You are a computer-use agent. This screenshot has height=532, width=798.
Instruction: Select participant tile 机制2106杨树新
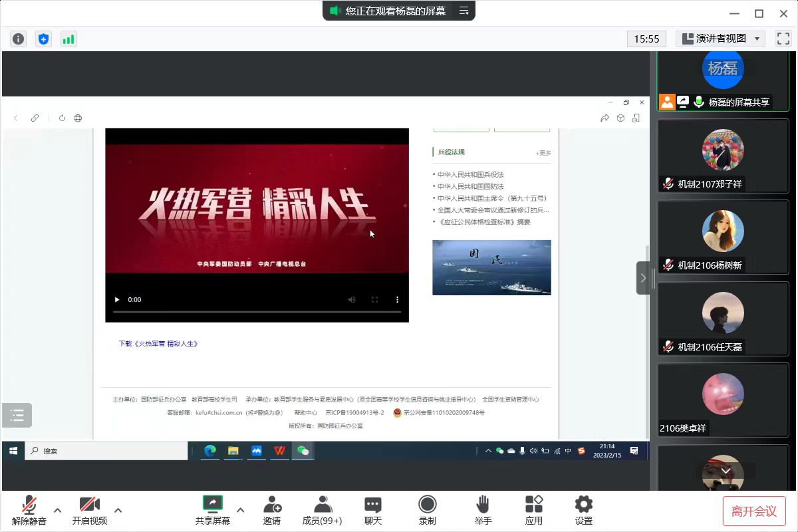coord(723,237)
